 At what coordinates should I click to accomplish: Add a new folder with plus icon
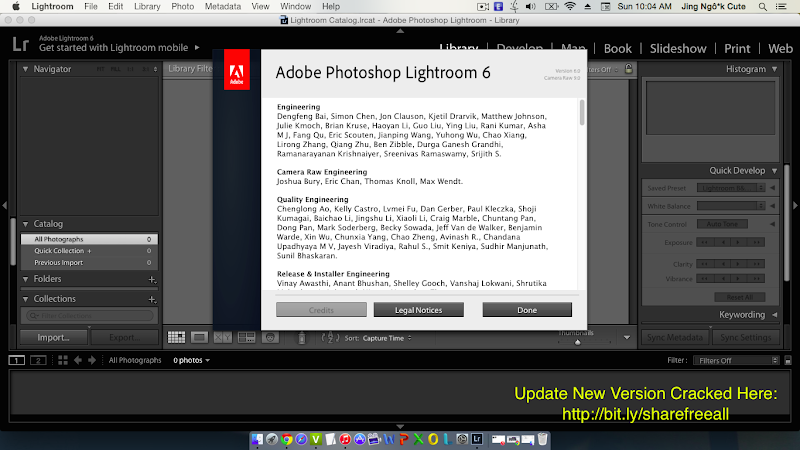[152, 280]
